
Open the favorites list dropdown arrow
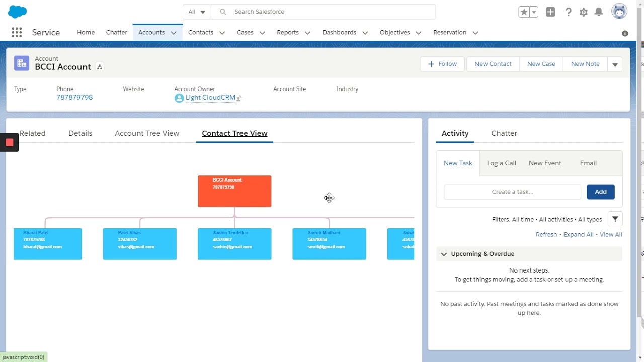click(534, 12)
